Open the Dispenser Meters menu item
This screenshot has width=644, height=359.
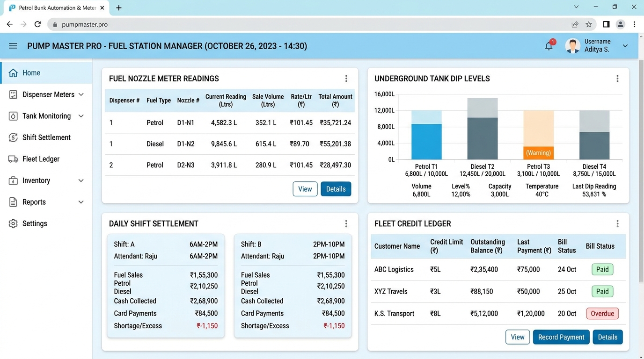tap(46, 94)
